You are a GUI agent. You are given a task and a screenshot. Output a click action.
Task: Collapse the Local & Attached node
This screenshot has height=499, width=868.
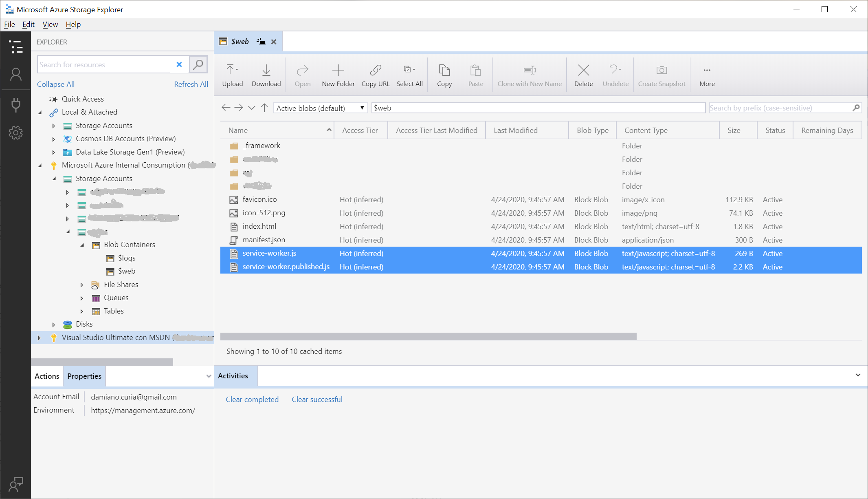click(x=40, y=112)
